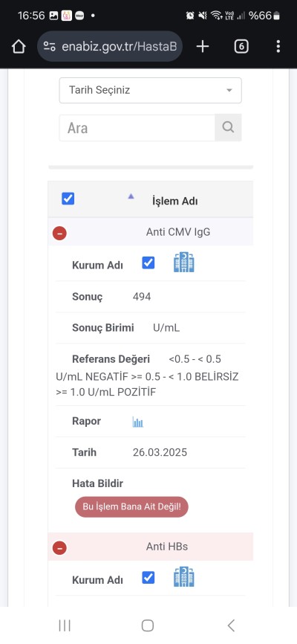This screenshot has width=297, height=644.
Task: Open the Rapor chart icon
Action: click(138, 422)
